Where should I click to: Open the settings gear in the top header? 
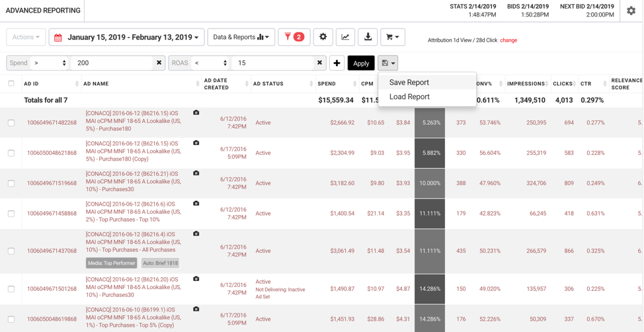631,11
